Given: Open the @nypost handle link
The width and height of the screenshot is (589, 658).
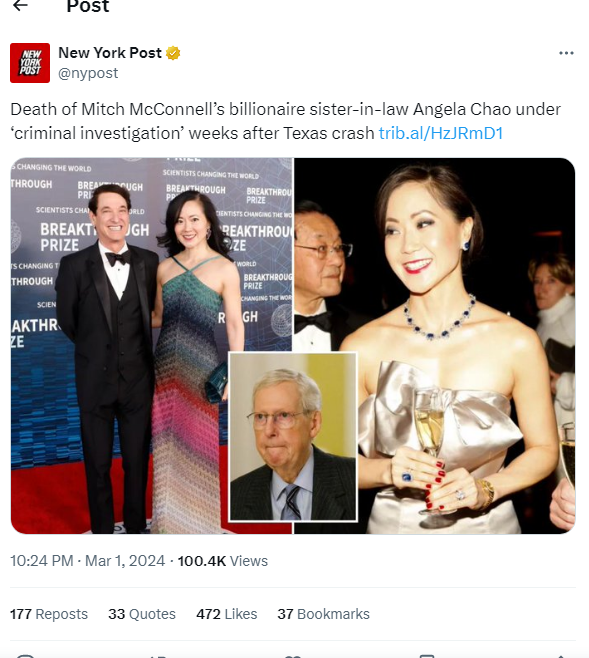Looking at the screenshot, I should (x=88, y=73).
